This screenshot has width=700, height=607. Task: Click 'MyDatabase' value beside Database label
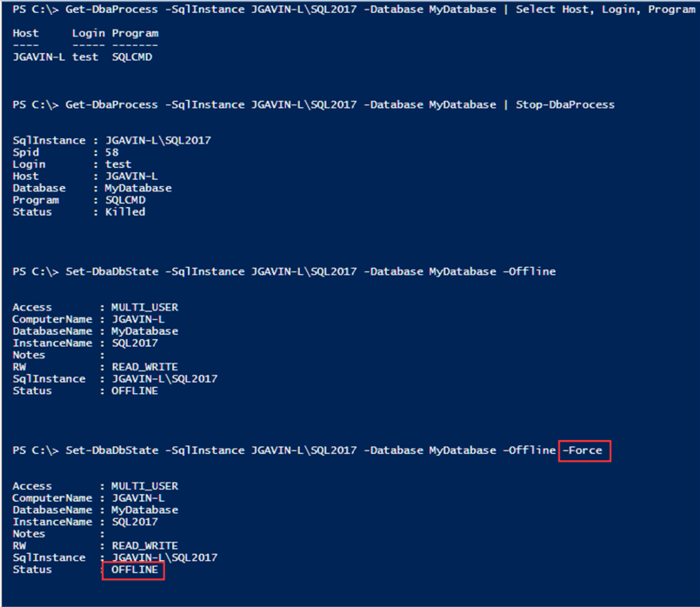(x=138, y=189)
